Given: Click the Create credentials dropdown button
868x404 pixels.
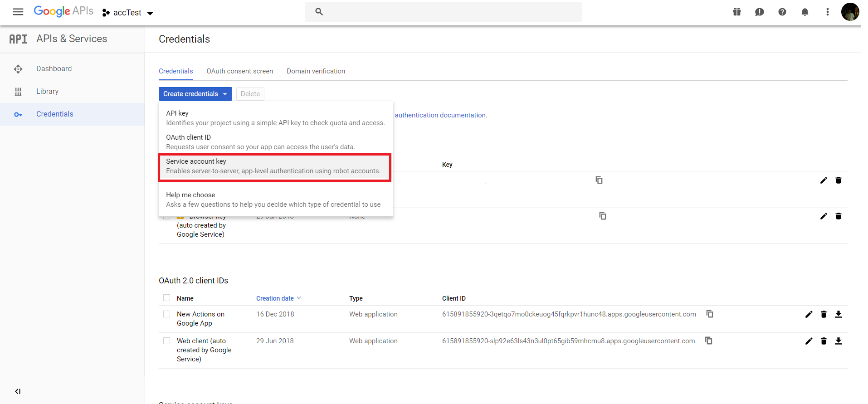Looking at the screenshot, I should (195, 94).
